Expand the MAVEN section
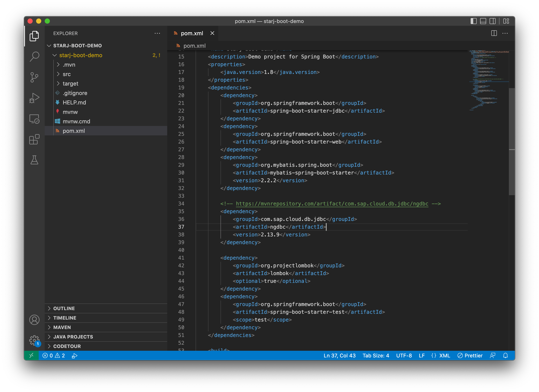539x392 pixels. coord(62,327)
